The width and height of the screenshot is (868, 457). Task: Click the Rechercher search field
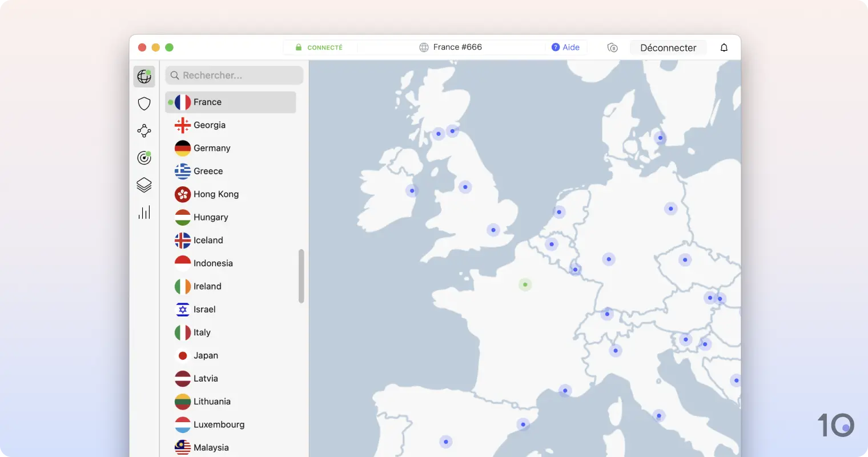[234, 75]
